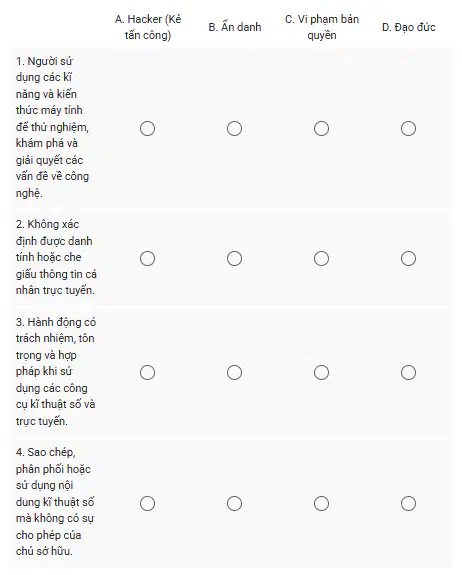
Task: Mark D. Đạo đức for question 3
Action: tap(408, 373)
